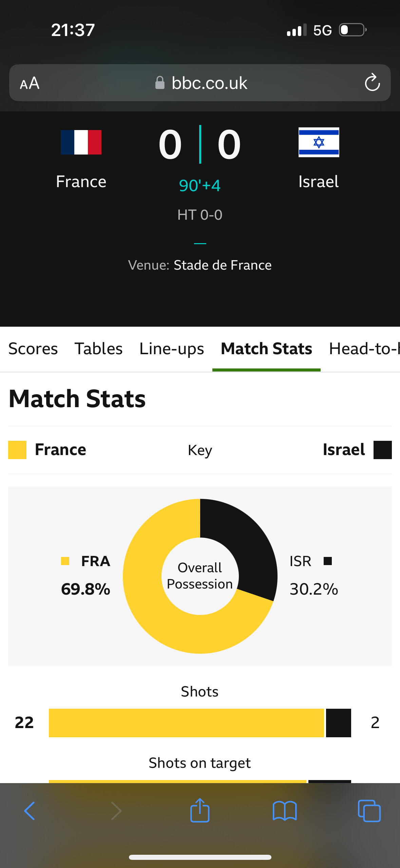The width and height of the screenshot is (400, 868).
Task: Tap the yellow France key swatch
Action: pyautogui.click(x=17, y=450)
